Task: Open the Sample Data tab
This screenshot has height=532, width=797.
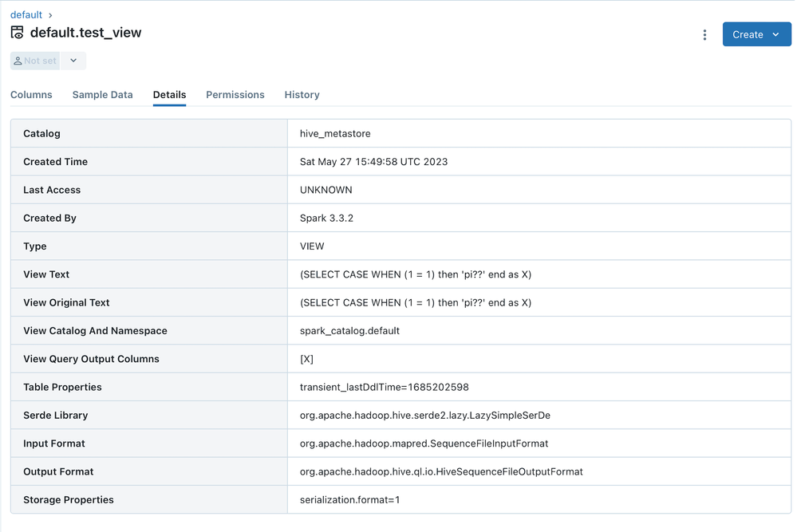Action: point(102,95)
